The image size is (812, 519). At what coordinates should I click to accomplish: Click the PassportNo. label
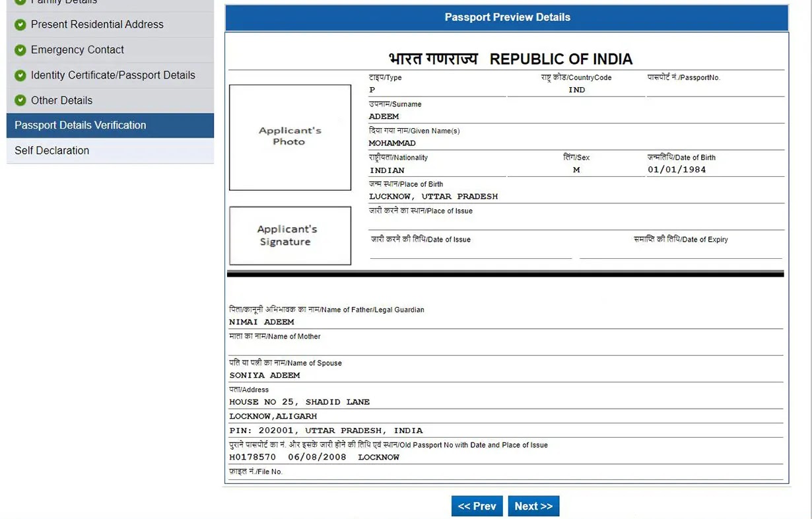(x=684, y=78)
